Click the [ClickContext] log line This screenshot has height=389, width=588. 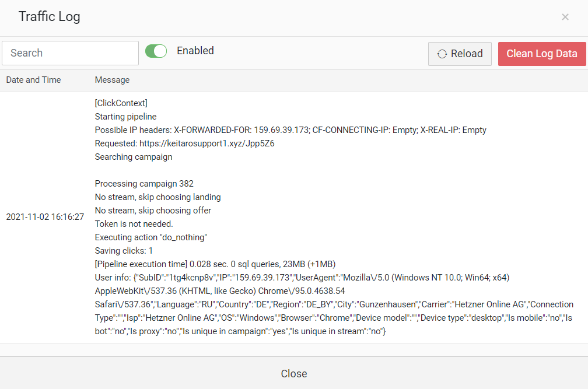[x=121, y=103]
